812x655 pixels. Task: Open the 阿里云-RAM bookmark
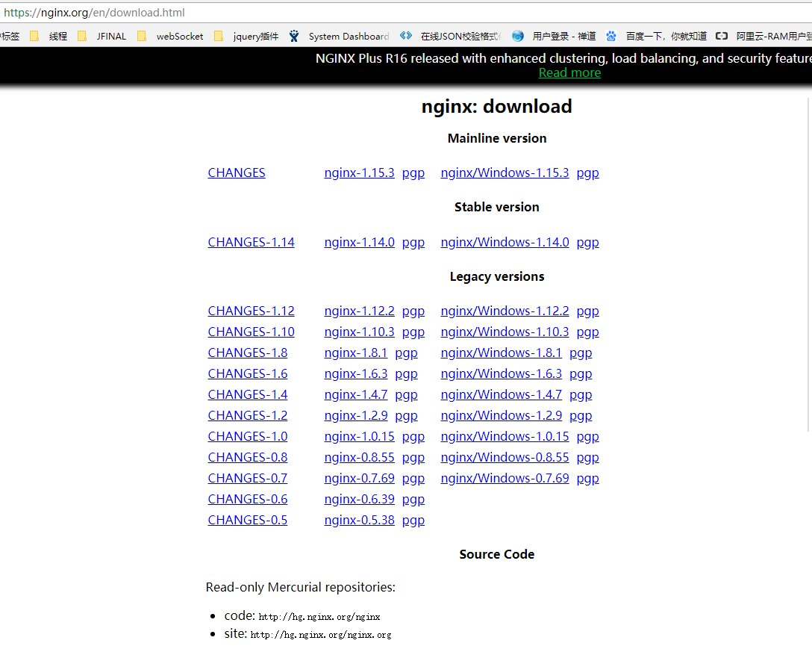tap(763, 37)
